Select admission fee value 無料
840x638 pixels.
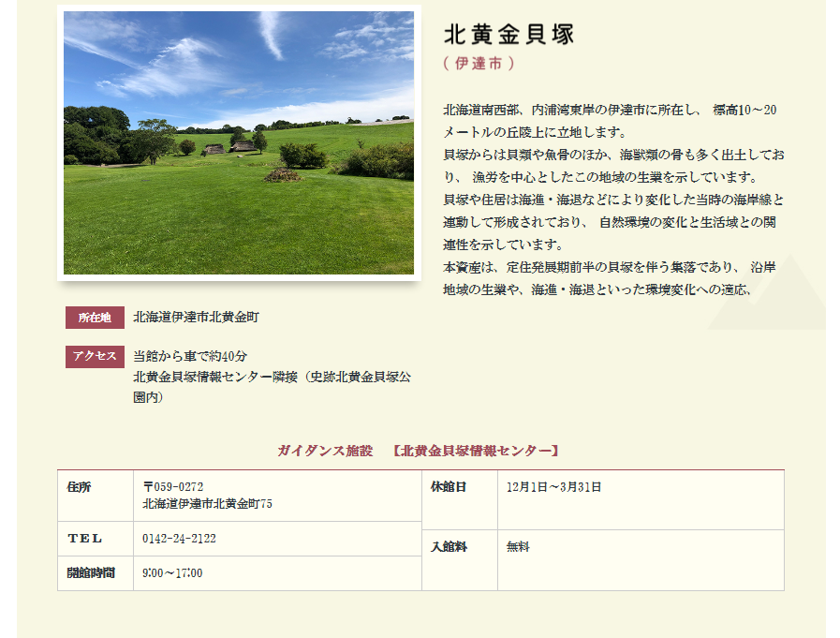518,547
